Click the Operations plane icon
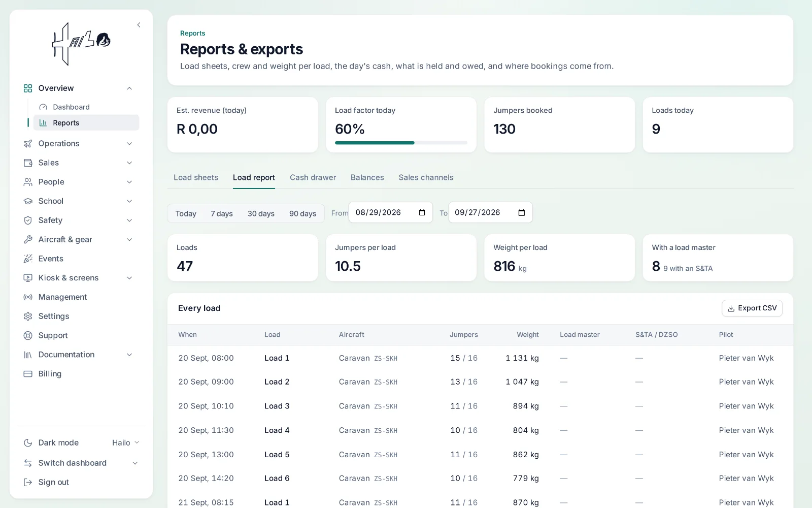 pos(28,144)
